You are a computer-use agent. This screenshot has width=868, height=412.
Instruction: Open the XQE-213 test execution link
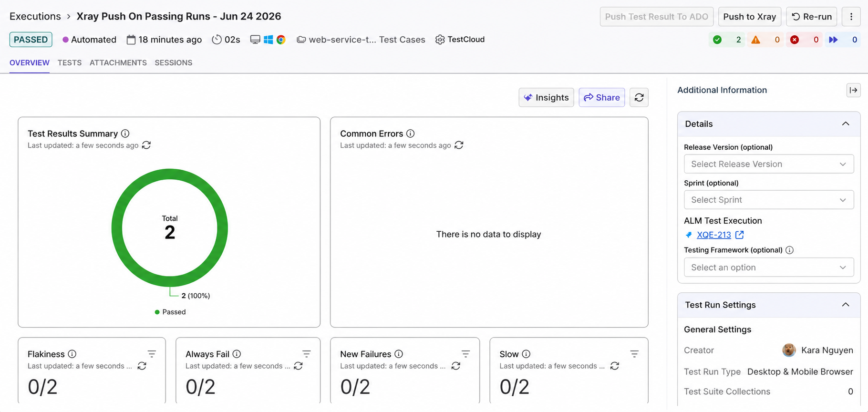click(x=714, y=235)
